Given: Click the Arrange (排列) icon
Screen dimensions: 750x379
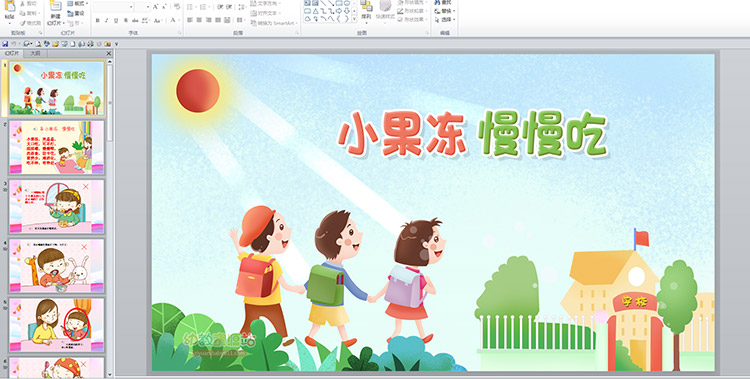Looking at the screenshot, I should pos(366,6).
